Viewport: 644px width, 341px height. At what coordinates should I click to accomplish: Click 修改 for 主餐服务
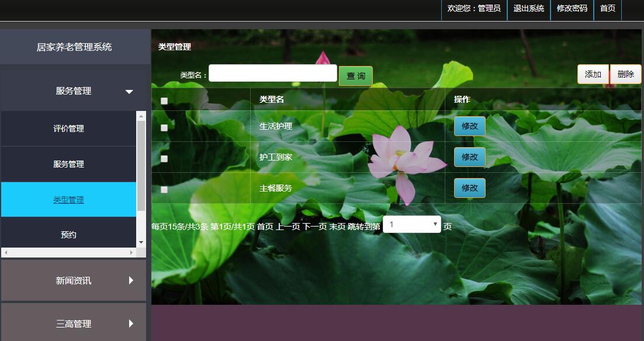click(469, 188)
